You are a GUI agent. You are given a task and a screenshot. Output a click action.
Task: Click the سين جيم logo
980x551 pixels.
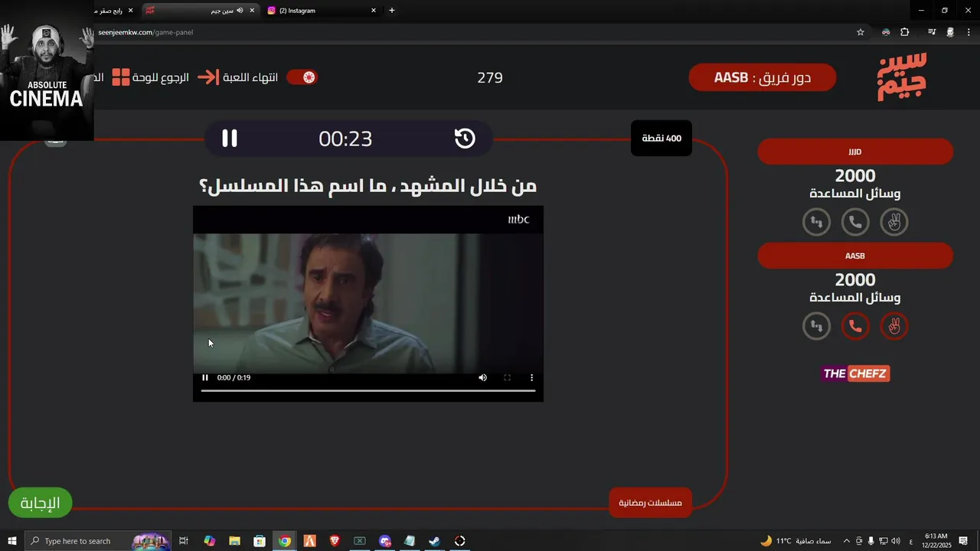coord(902,77)
